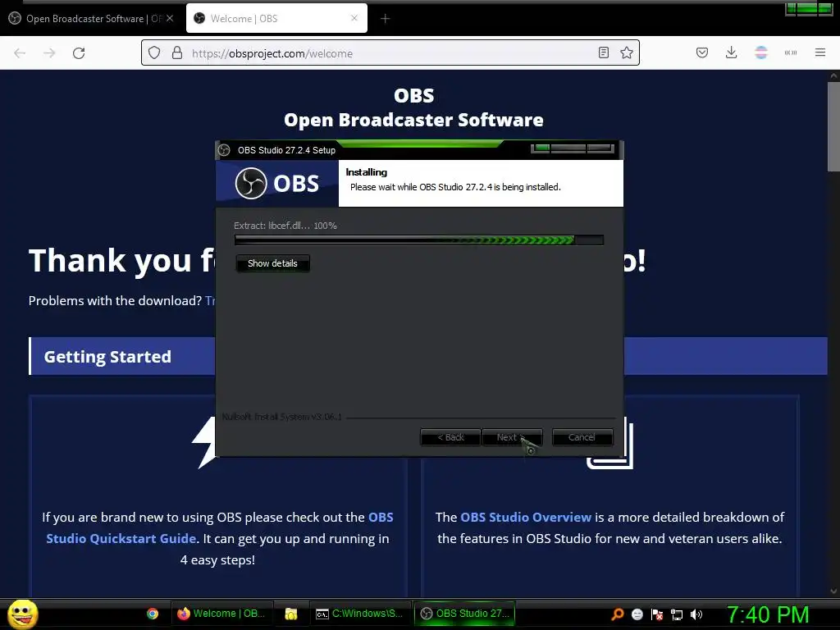Click the installer extraction progress bar
840x630 pixels.
[419, 240]
